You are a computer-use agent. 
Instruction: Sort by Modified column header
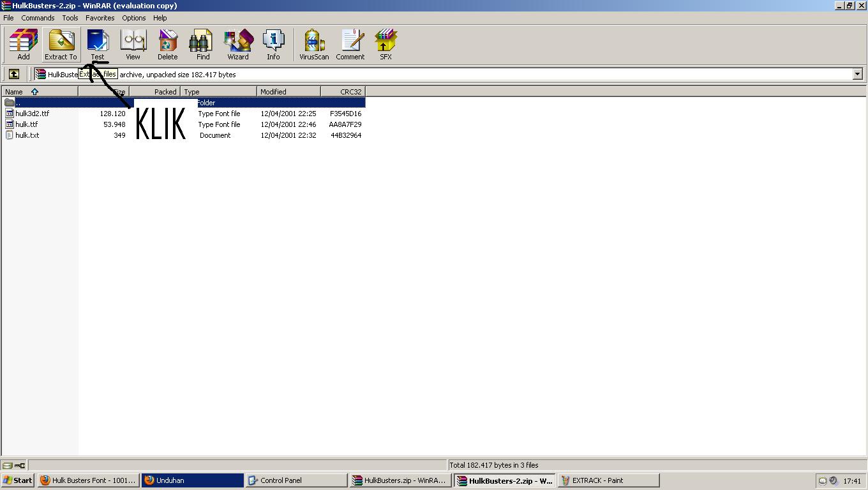pos(288,92)
